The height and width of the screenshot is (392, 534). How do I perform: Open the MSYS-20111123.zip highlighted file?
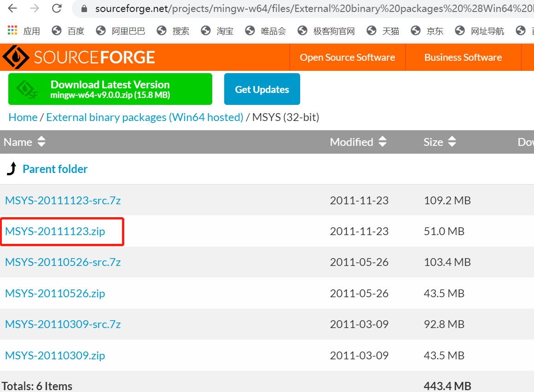click(x=55, y=231)
